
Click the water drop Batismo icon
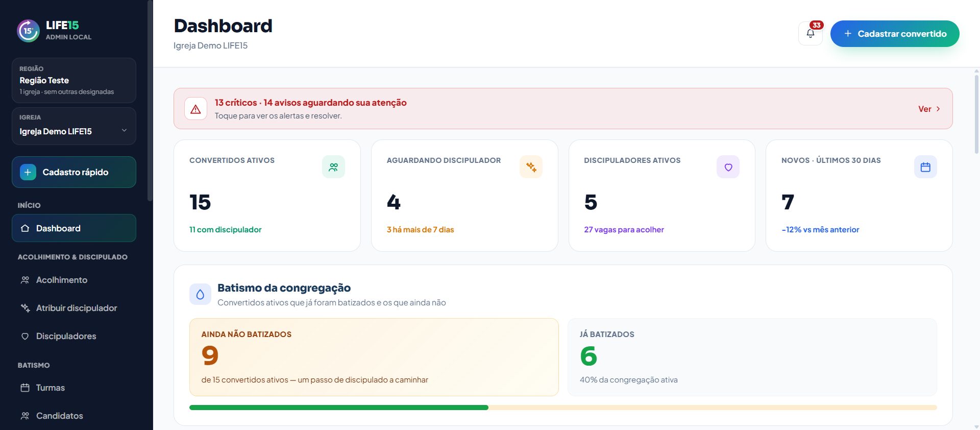tap(200, 294)
